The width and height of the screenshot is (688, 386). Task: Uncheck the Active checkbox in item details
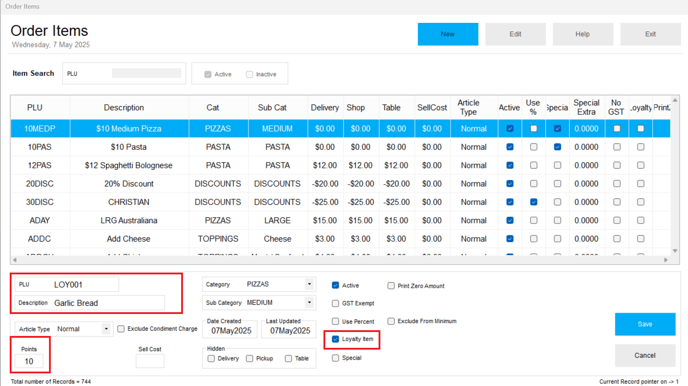336,285
